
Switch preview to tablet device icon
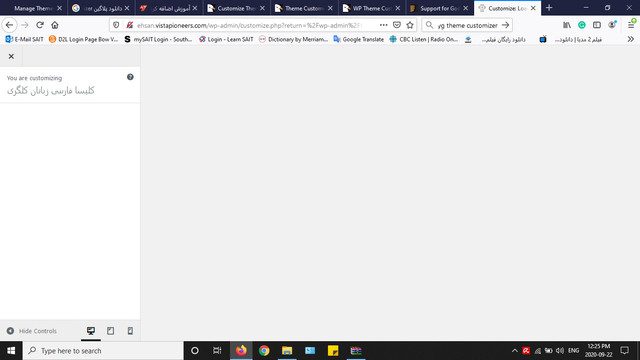point(111,331)
